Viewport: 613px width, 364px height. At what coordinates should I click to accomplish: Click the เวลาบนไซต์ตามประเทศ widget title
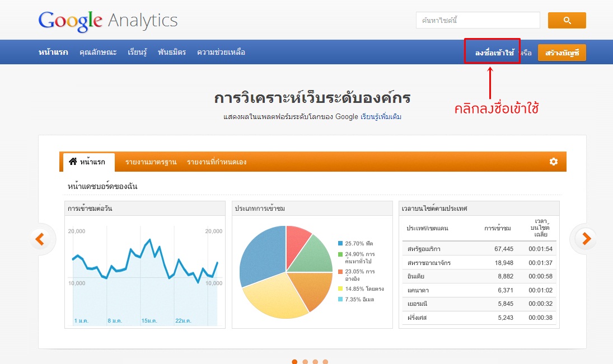tap(434, 209)
